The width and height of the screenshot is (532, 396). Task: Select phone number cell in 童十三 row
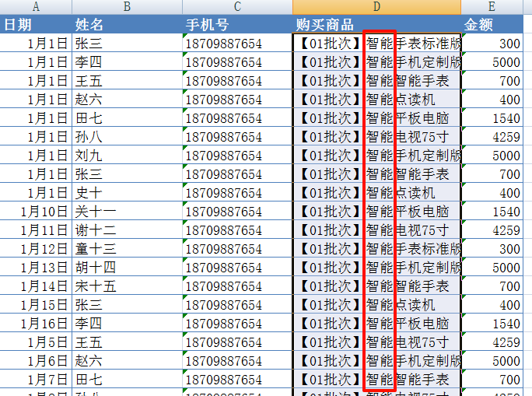tap(237, 248)
